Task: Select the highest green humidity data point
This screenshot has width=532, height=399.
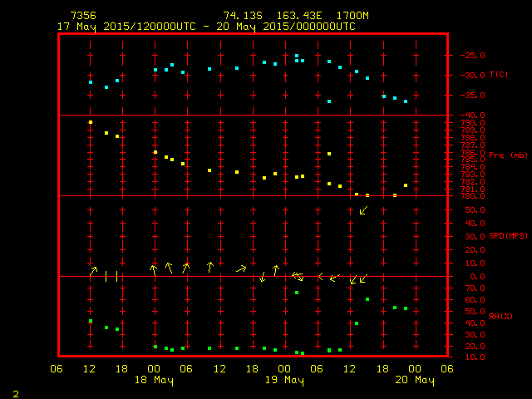Action: (x=297, y=293)
